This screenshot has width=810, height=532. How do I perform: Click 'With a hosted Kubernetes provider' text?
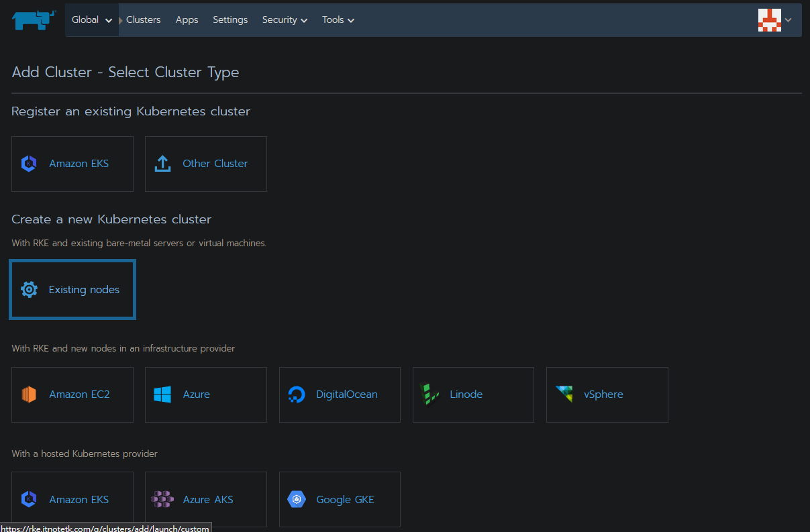point(85,454)
